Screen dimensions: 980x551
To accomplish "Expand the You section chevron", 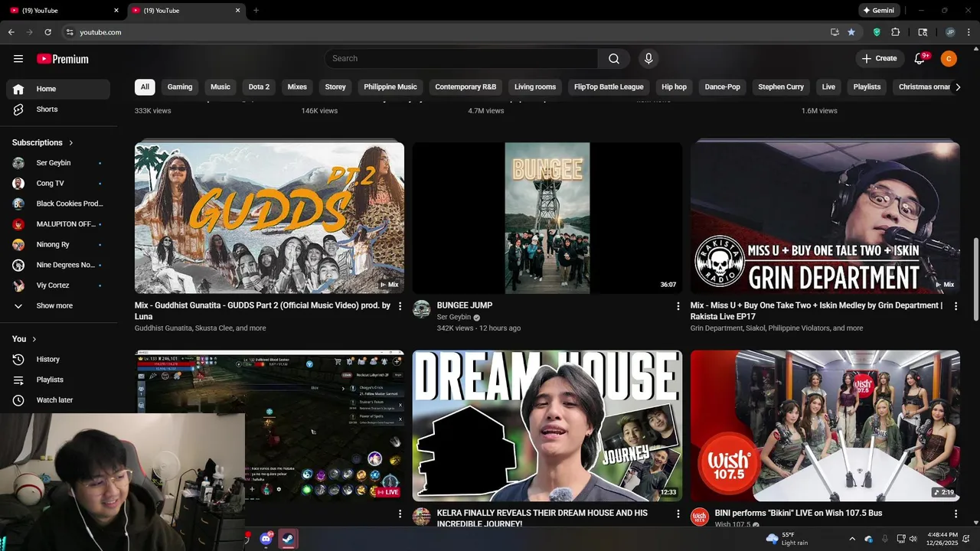I will coord(34,339).
